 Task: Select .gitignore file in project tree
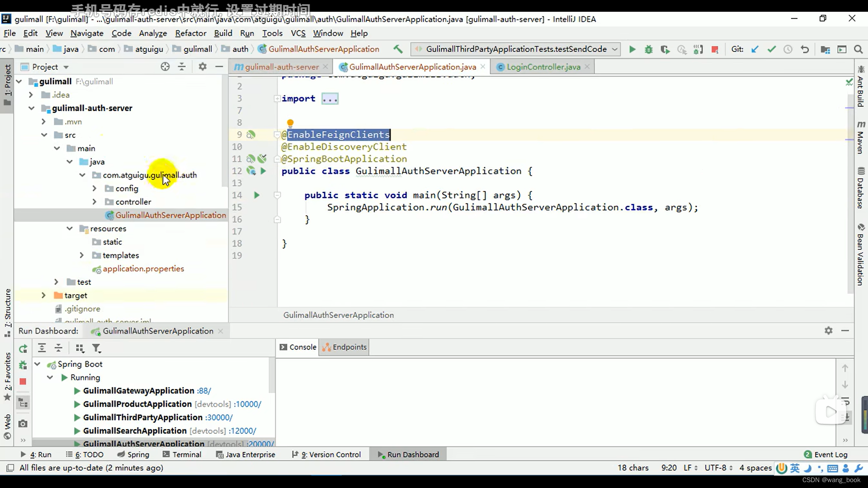(82, 309)
